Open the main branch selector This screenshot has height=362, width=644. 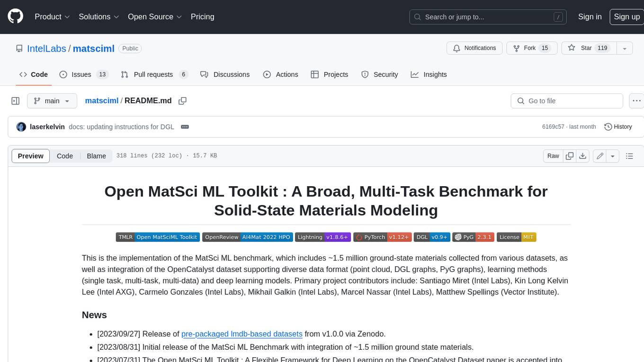[52, 101]
